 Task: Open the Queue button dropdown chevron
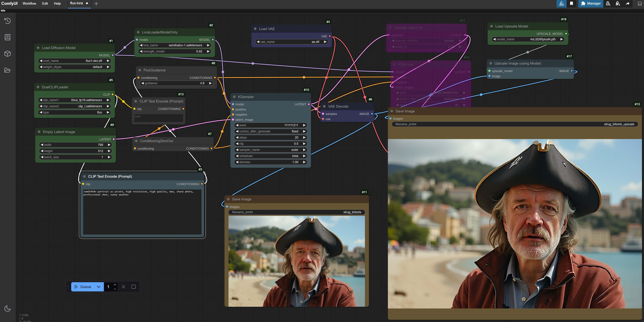[99, 287]
